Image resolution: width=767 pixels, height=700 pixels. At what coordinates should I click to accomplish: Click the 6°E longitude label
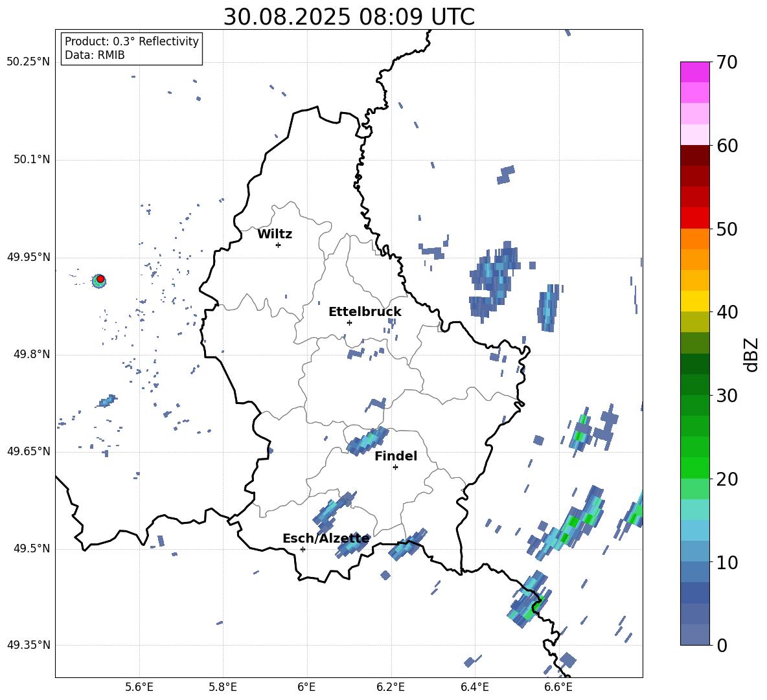[306, 687]
